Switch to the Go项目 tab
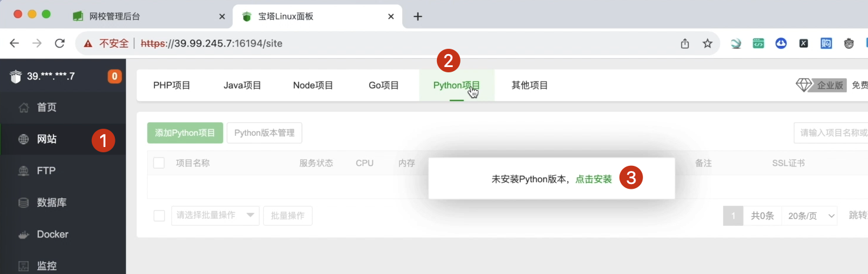Image resolution: width=868 pixels, height=274 pixels. [x=384, y=85]
